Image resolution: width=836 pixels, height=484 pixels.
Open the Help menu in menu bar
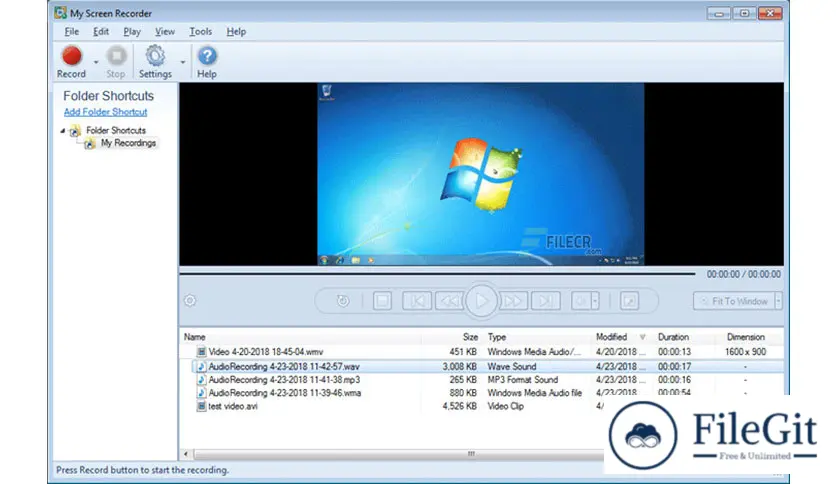(236, 31)
